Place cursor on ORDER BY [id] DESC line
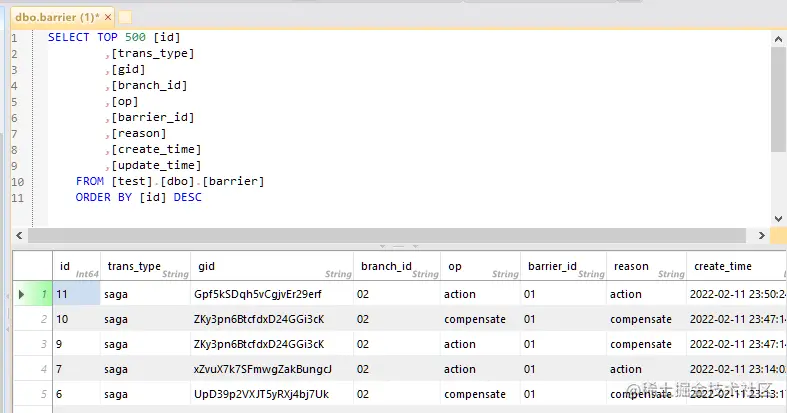The width and height of the screenshot is (787, 413). click(x=139, y=197)
